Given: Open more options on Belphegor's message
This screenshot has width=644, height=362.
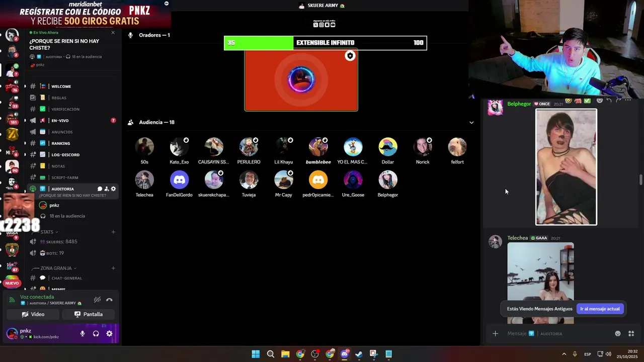Looking at the screenshot, I should 628,101.
